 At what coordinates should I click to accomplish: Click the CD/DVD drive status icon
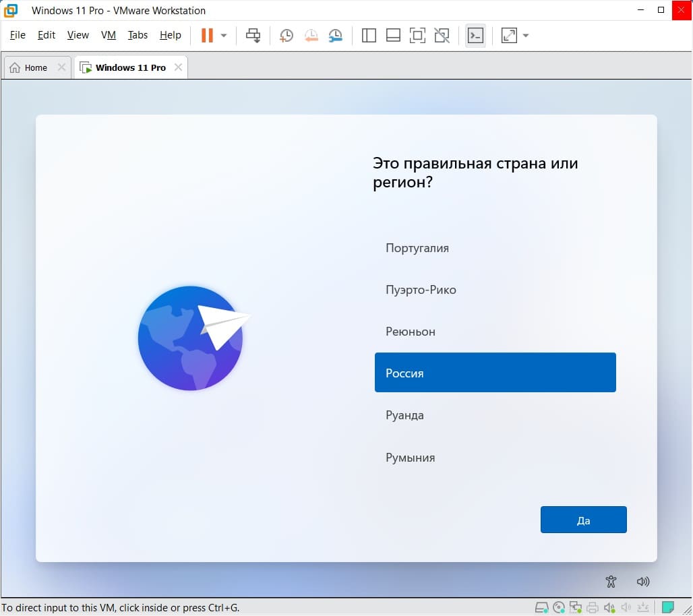tap(559, 608)
